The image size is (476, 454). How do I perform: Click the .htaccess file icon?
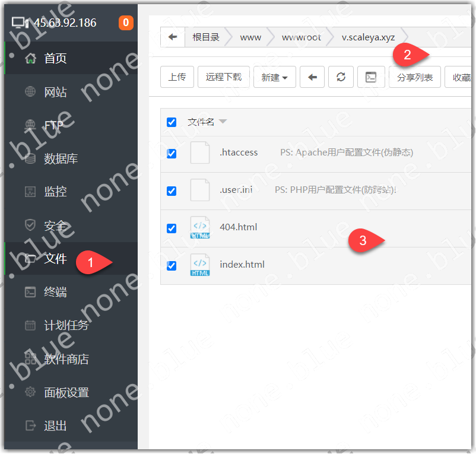(x=200, y=153)
